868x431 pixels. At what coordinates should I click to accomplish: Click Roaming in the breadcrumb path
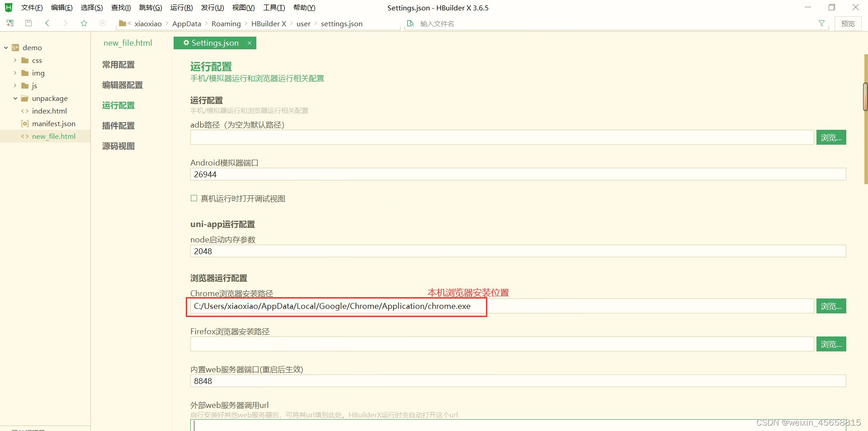point(226,24)
